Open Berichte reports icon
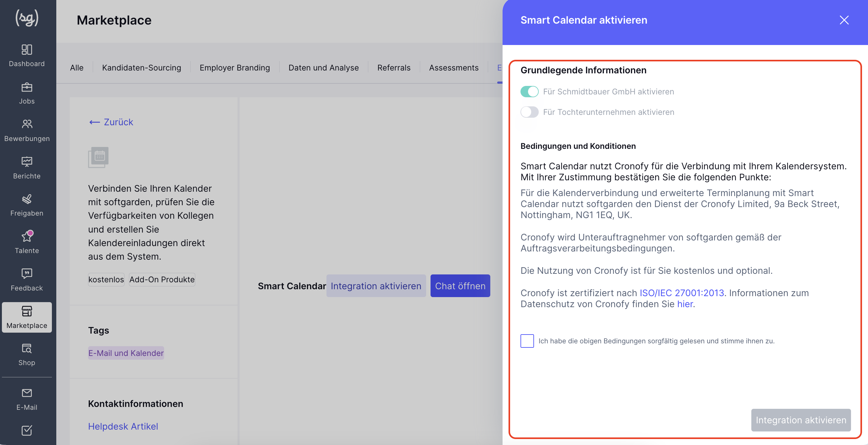The image size is (868, 445). [27, 162]
